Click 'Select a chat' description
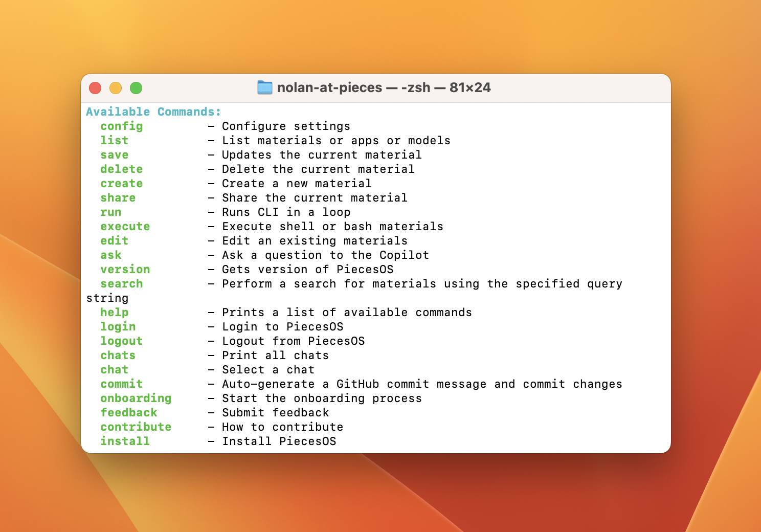The height and width of the screenshot is (532, 761). [268, 369]
